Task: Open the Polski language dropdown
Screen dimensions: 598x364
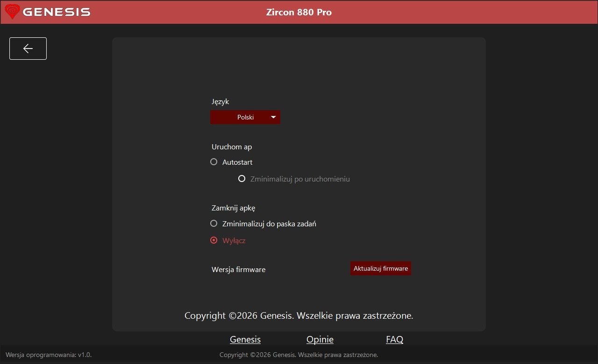Action: (245, 117)
